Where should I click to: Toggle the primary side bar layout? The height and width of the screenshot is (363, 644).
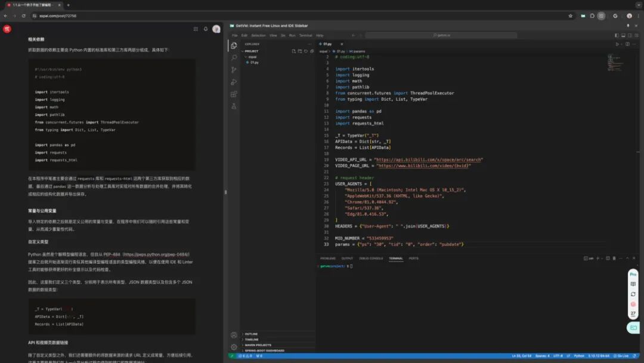[x=617, y=35]
